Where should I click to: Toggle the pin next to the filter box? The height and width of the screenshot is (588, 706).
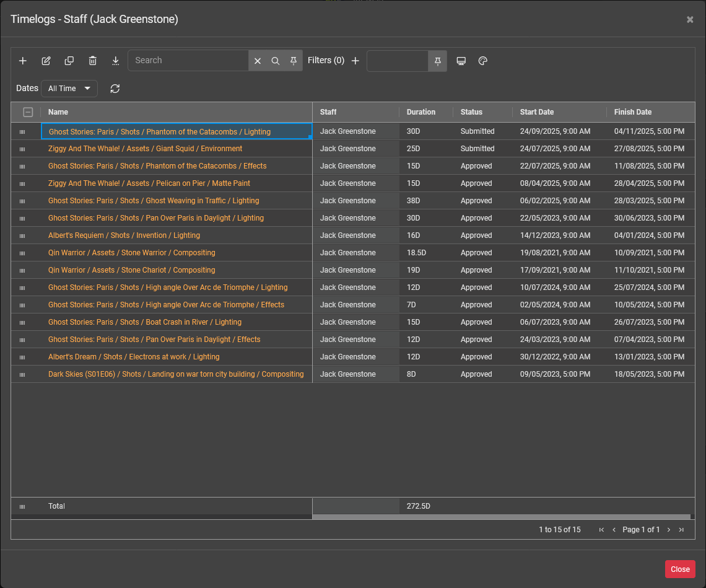click(438, 61)
